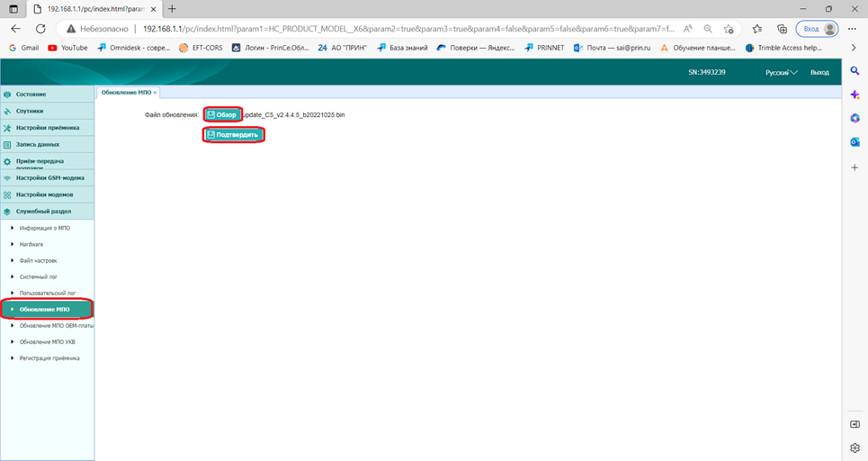Click the Вход sign-in button
The image size is (868, 461).
(x=817, y=29)
